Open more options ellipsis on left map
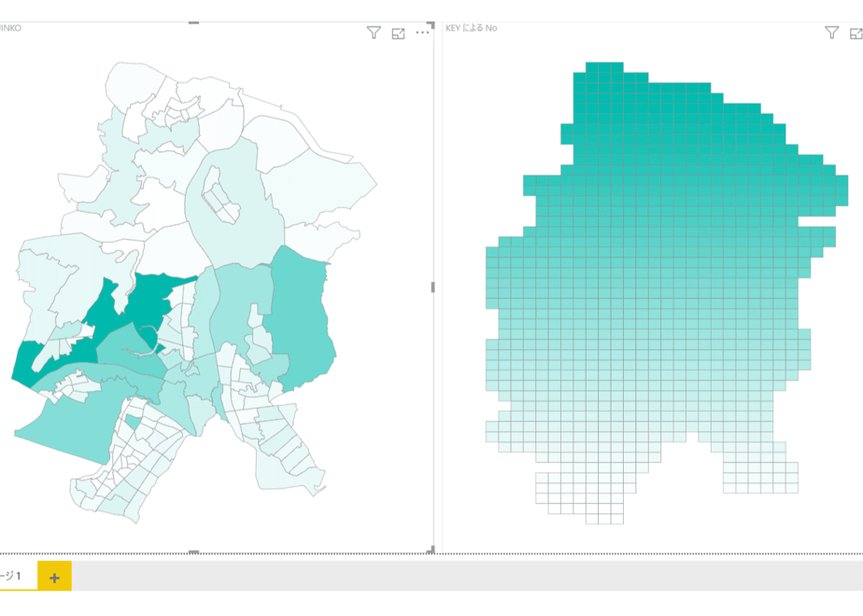The image size is (863, 616). coord(422,33)
